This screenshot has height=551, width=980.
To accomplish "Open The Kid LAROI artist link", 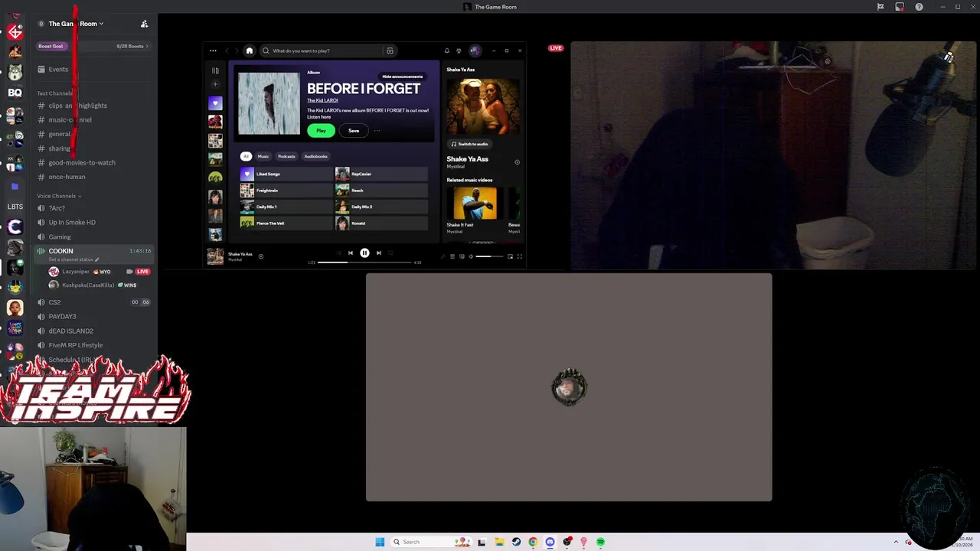I will click(322, 100).
